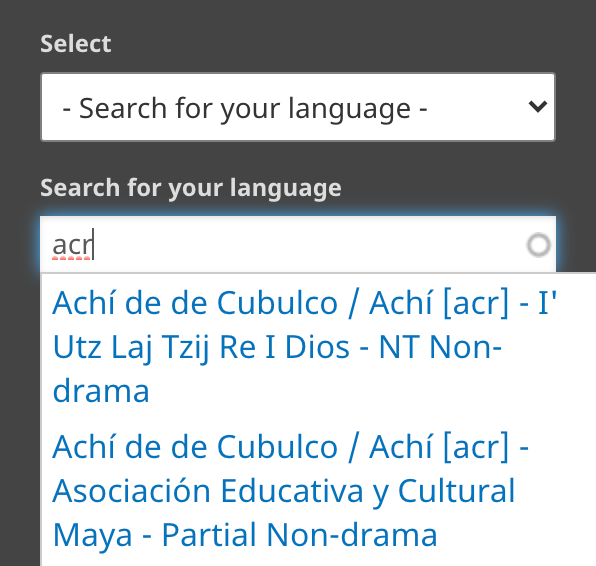Viewport: 596px width, 566px height.
Task: Click the chevron arrow on the select box
Action: coord(537,107)
